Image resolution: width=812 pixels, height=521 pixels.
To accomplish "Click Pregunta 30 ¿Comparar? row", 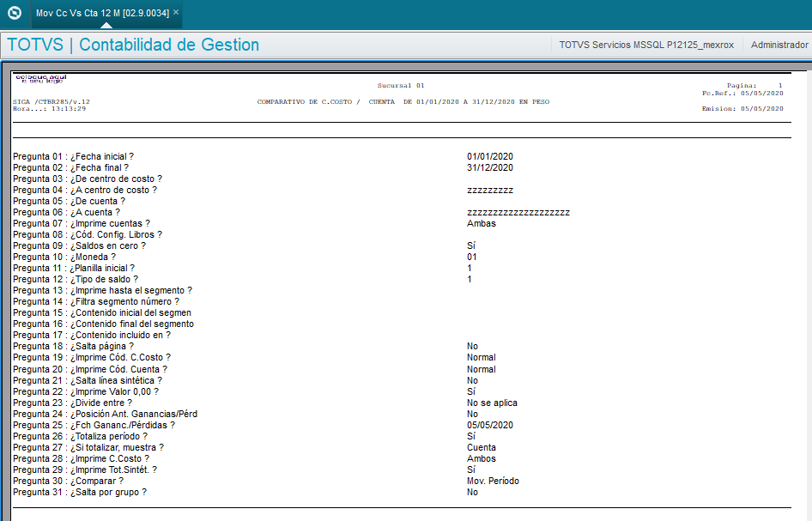I will (69, 482).
